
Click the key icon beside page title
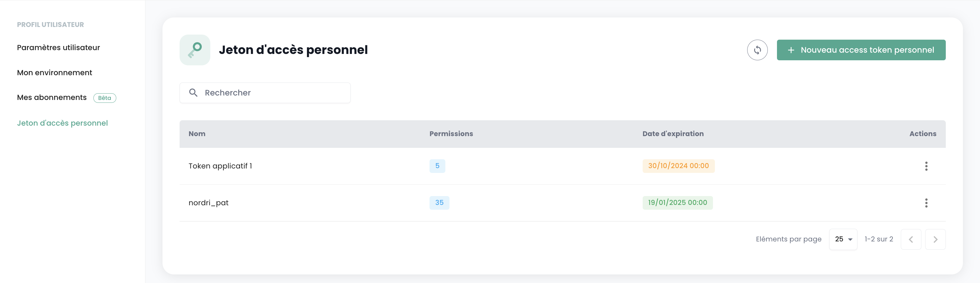click(x=195, y=50)
